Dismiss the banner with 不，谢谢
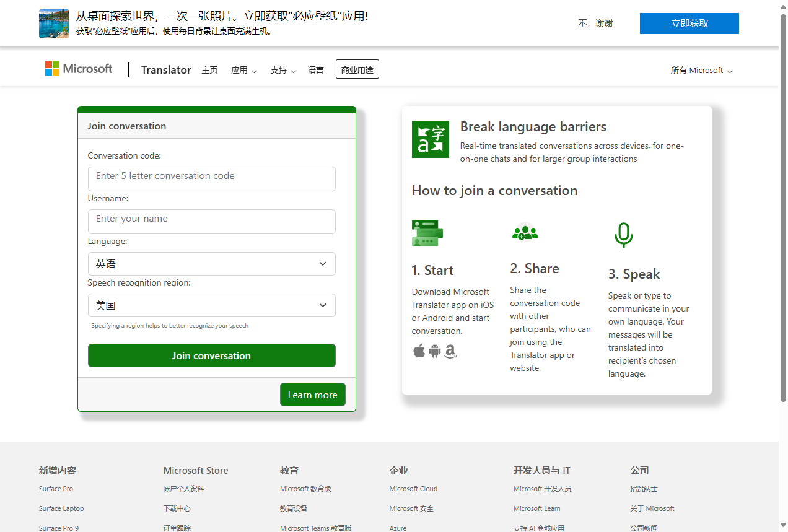Viewport: 788px width, 532px height. (595, 22)
